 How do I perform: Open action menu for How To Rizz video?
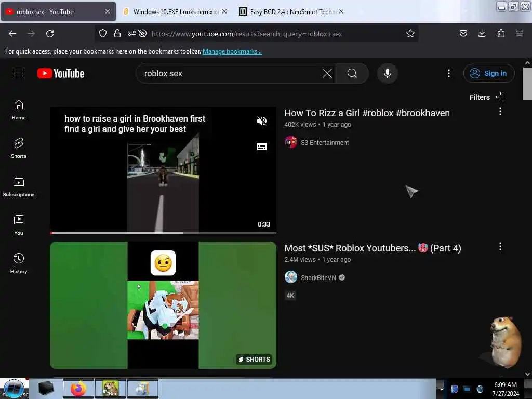pyautogui.click(x=500, y=111)
